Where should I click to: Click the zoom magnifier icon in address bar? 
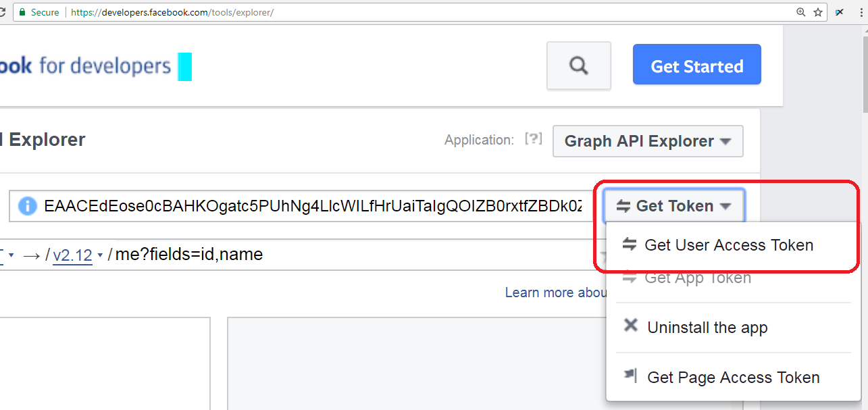click(x=800, y=12)
